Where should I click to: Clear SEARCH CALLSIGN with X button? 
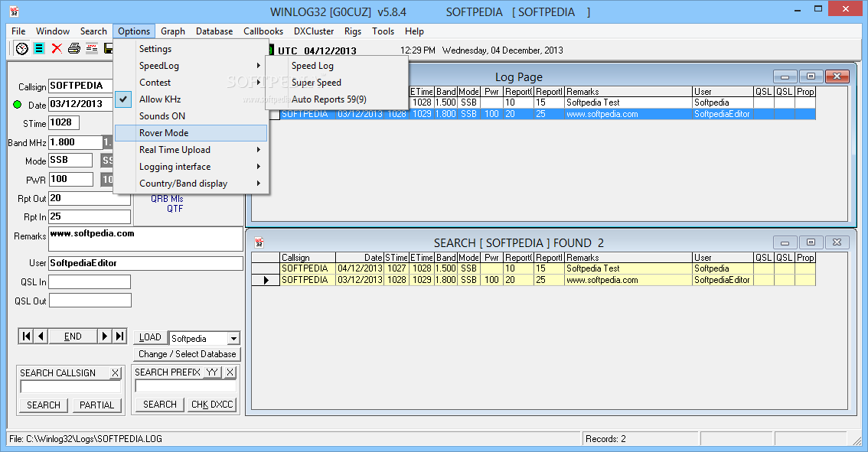pos(115,373)
